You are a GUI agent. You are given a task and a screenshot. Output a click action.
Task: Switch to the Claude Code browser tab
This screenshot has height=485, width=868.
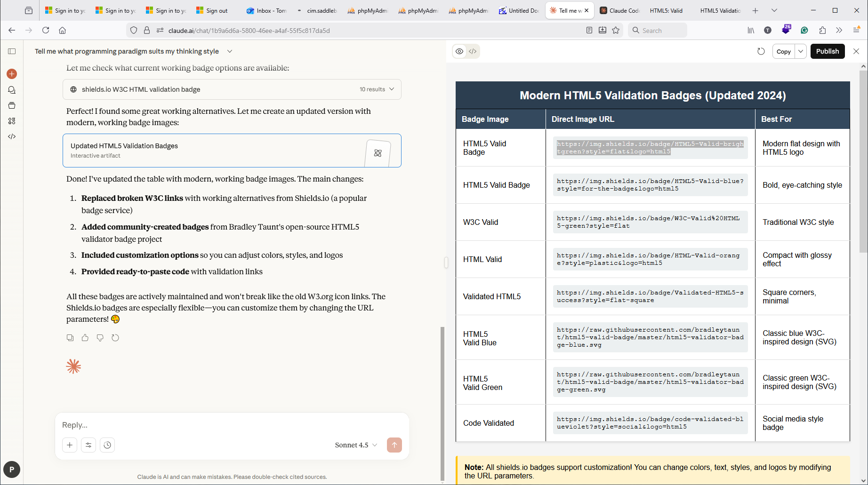[x=619, y=10]
